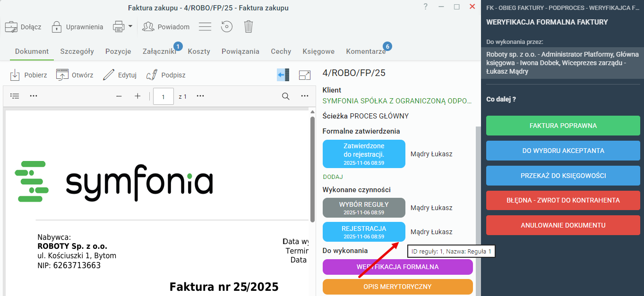Open the ellipsis after page count
Viewport: 644px width, 296px height.
click(x=200, y=96)
